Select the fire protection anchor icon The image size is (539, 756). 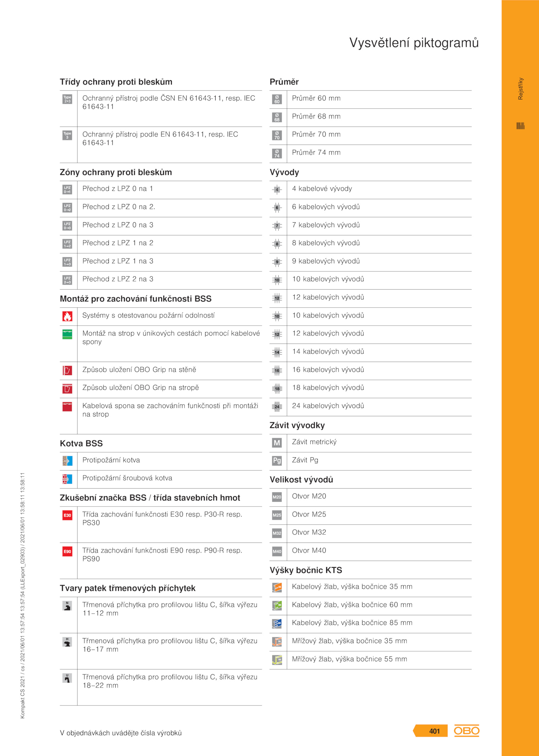[67, 461]
